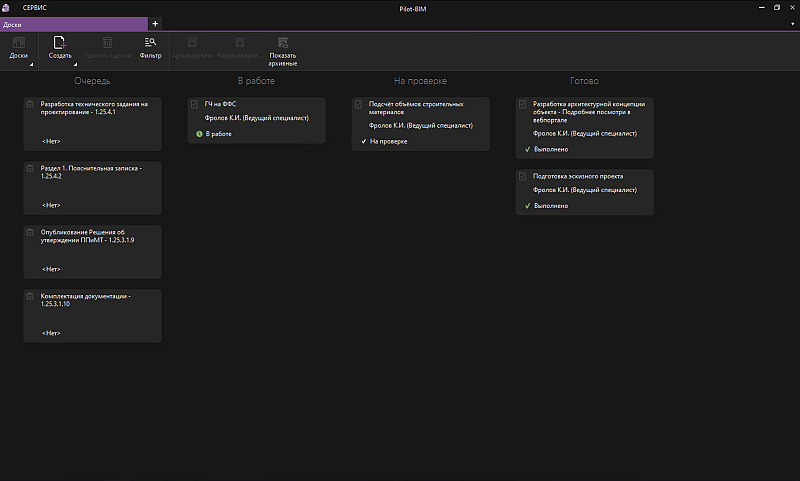Open Подсчёт объёмов строительных материалов card
The height and width of the screenshot is (481, 800).
[x=421, y=123]
